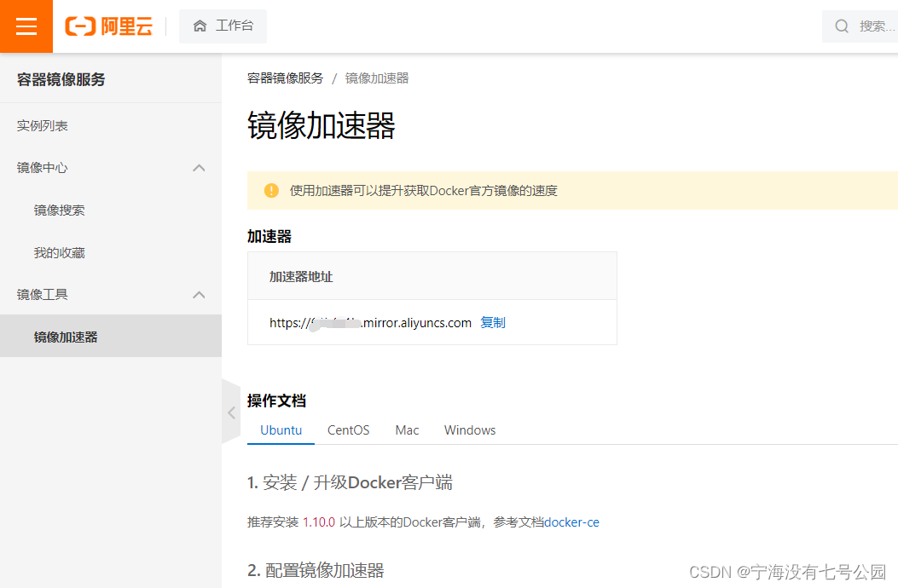Screen dimensions: 898x588
Task: Switch to the CentOS tab
Action: coord(348,430)
